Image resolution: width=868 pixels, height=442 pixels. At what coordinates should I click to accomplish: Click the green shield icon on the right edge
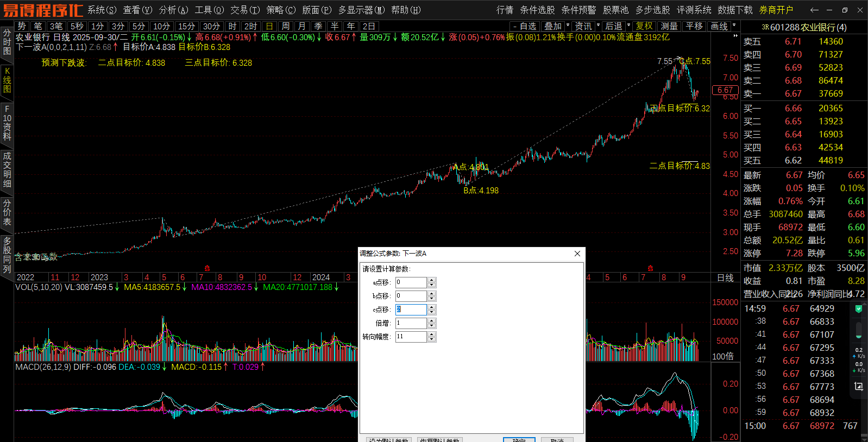click(x=859, y=309)
